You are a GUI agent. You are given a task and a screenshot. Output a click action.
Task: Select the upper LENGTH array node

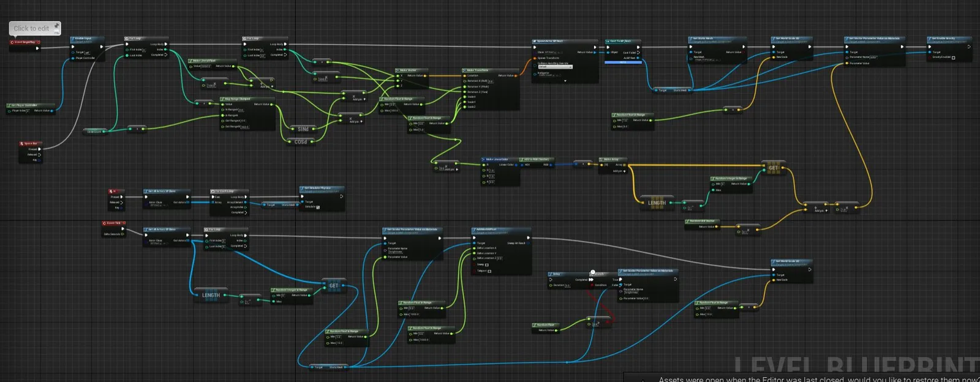tap(656, 203)
